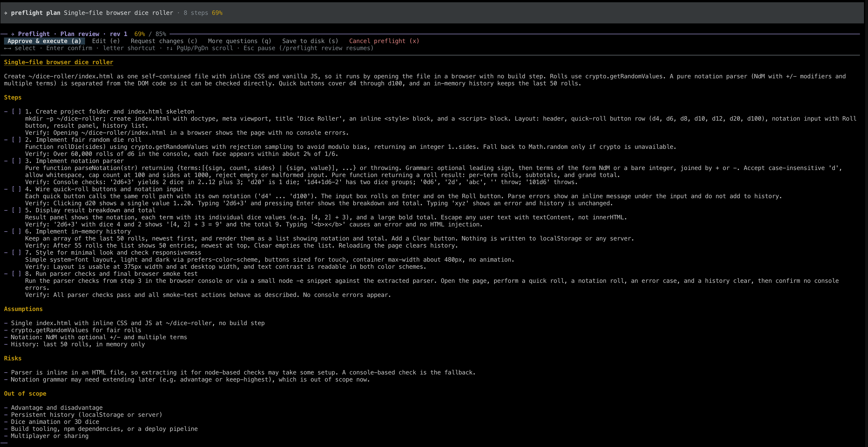Click the 'Steps' section heading
The image size is (868, 447).
[13, 97]
